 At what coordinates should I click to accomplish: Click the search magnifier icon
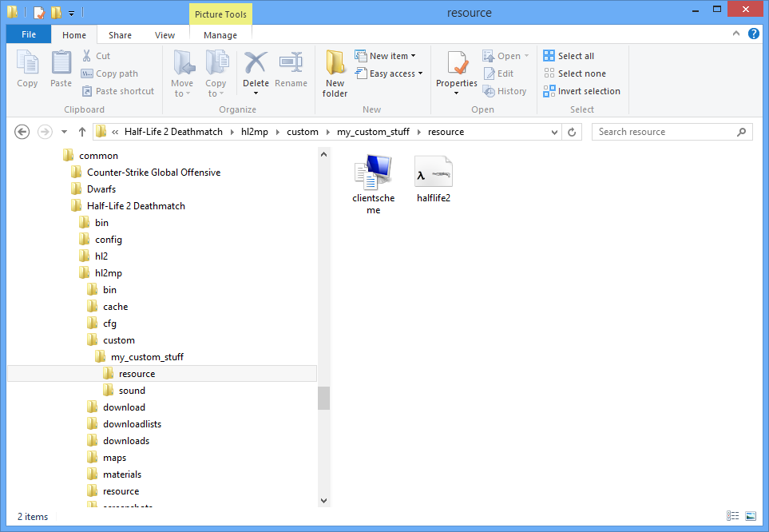click(x=742, y=132)
